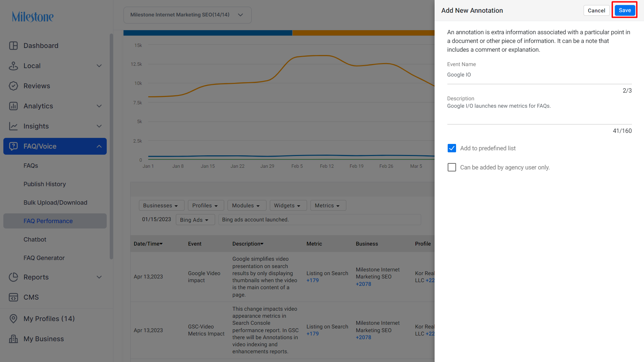Click the My Profiles location pin icon
Screen dimensions: 644x362
(x=13, y=319)
